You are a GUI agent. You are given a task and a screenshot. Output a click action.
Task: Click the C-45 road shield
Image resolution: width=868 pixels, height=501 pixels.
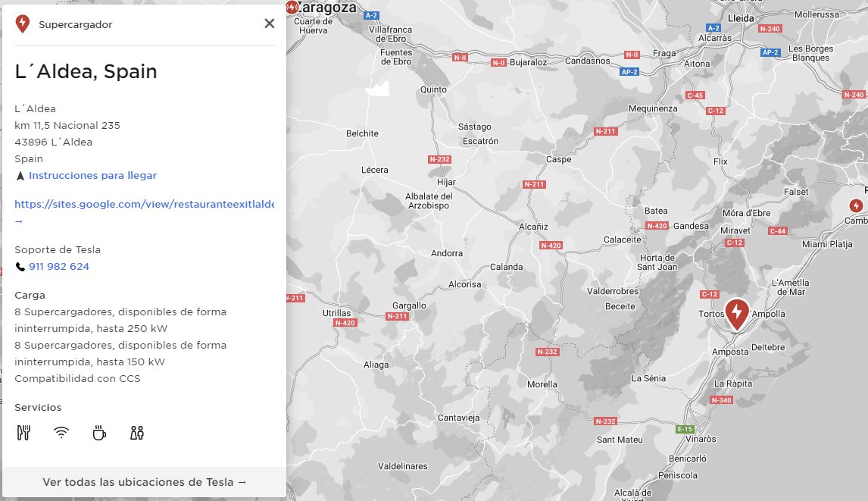[695, 96]
